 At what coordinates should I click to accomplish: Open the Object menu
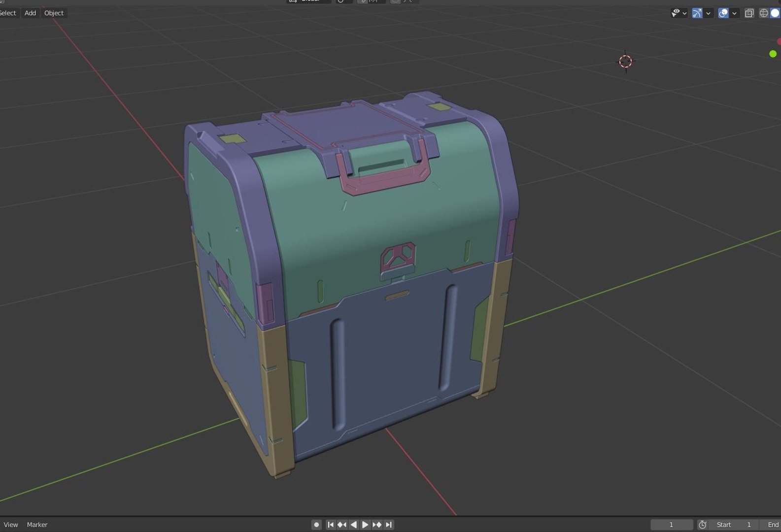[54, 13]
